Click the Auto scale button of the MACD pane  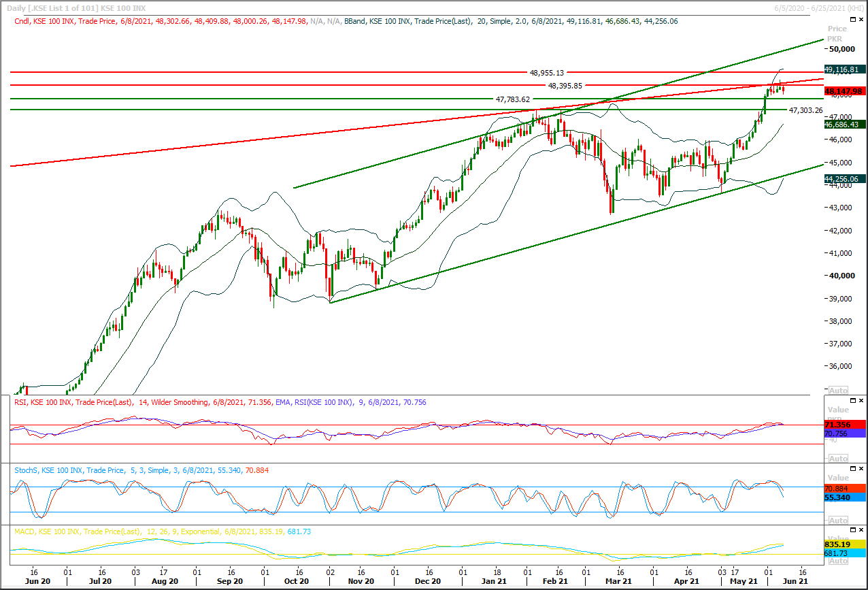[x=839, y=561]
